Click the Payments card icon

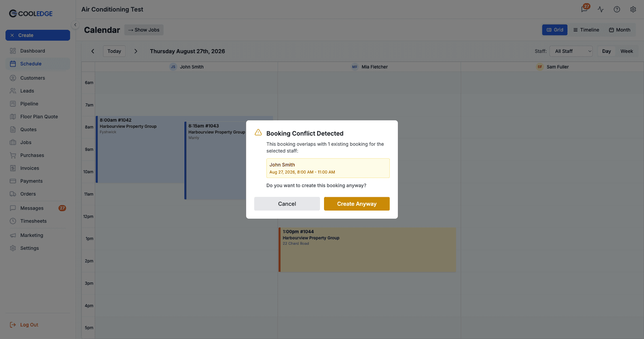[13, 181]
